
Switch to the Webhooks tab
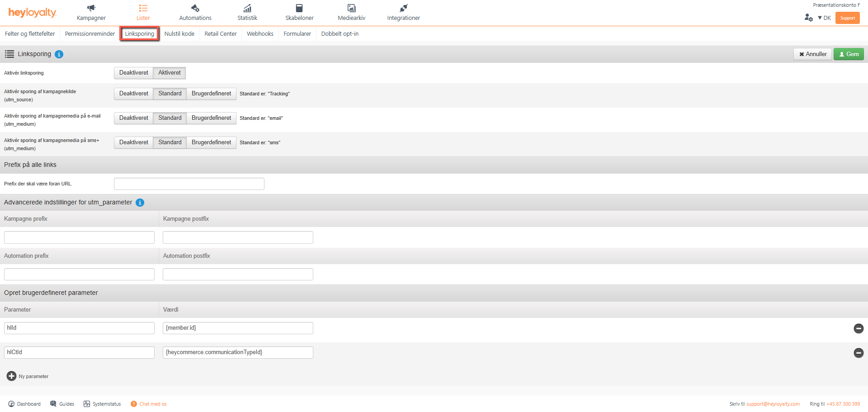(x=260, y=34)
